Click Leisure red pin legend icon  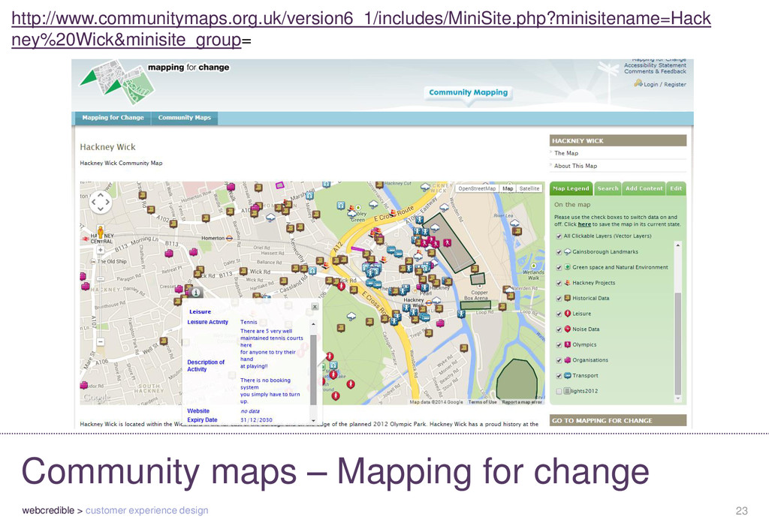click(568, 314)
